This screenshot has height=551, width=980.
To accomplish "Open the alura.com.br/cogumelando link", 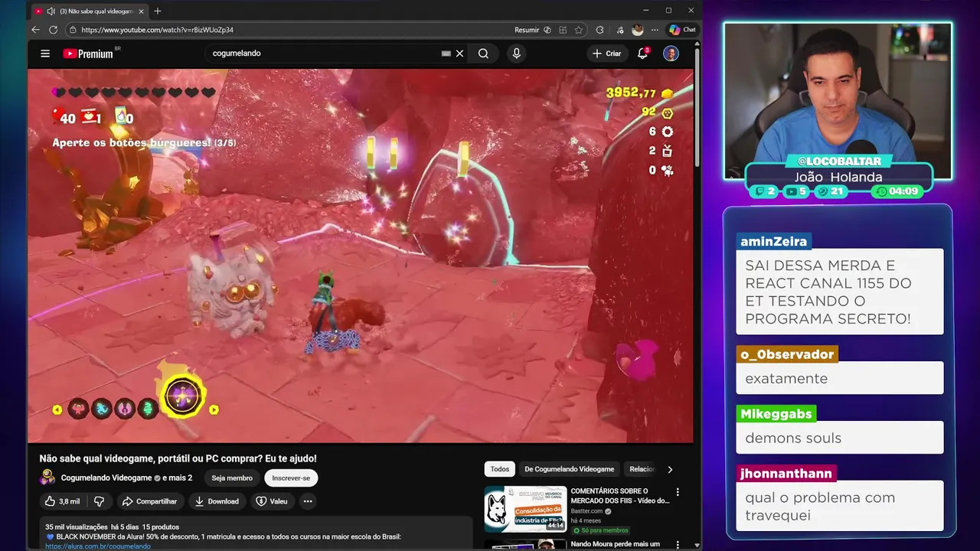I will (x=98, y=546).
